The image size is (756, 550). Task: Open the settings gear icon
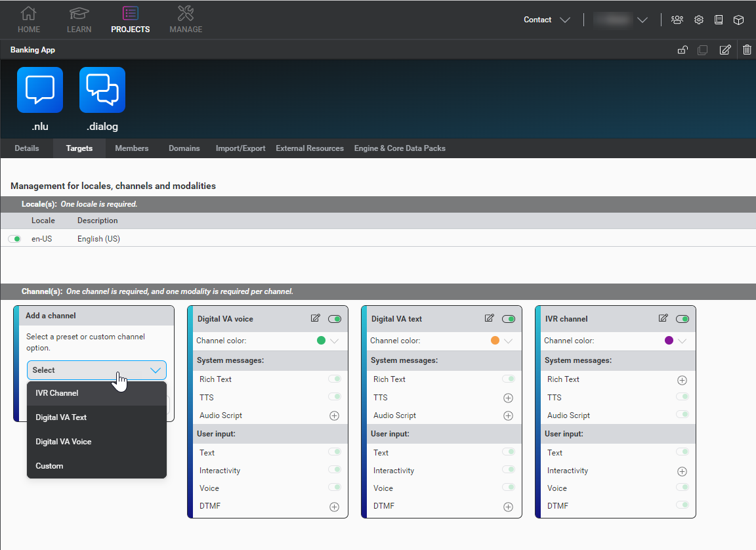click(699, 20)
